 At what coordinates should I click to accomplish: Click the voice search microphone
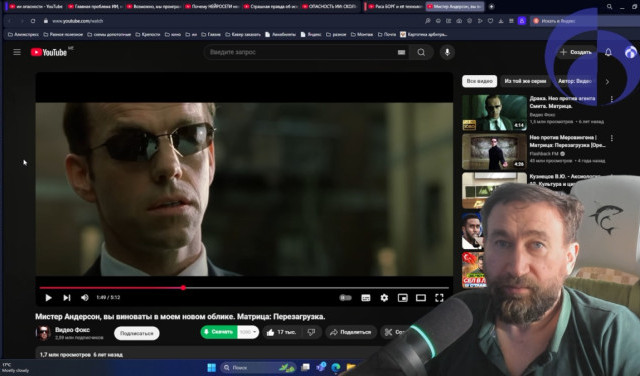coord(447,52)
